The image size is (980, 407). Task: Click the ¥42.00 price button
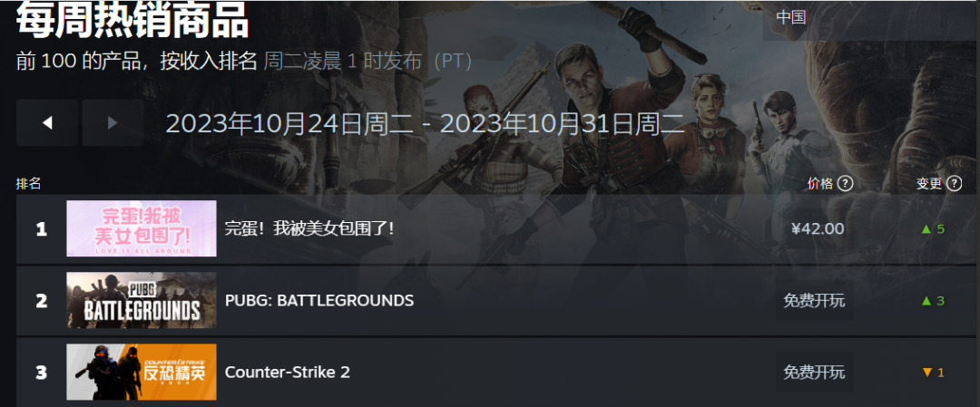pyautogui.click(x=818, y=229)
